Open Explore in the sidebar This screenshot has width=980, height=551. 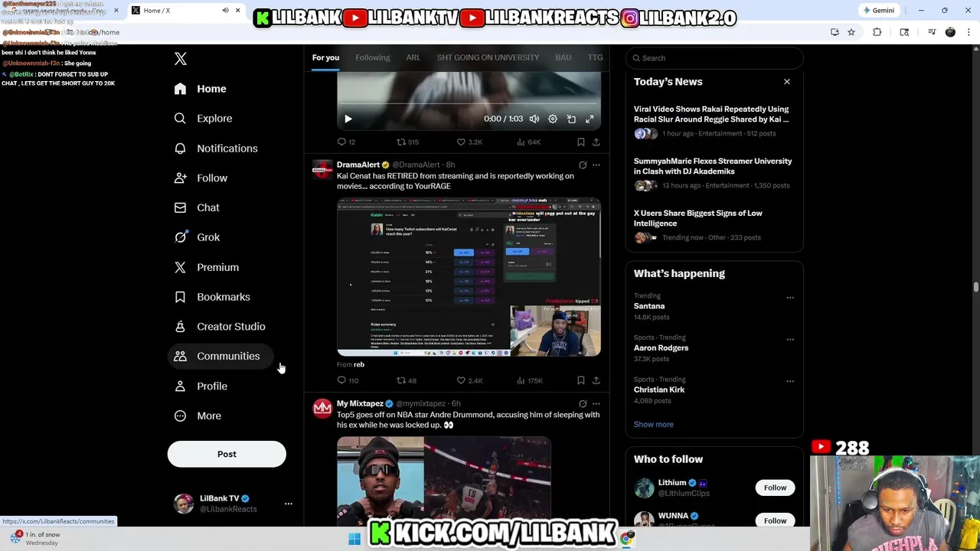(203, 119)
